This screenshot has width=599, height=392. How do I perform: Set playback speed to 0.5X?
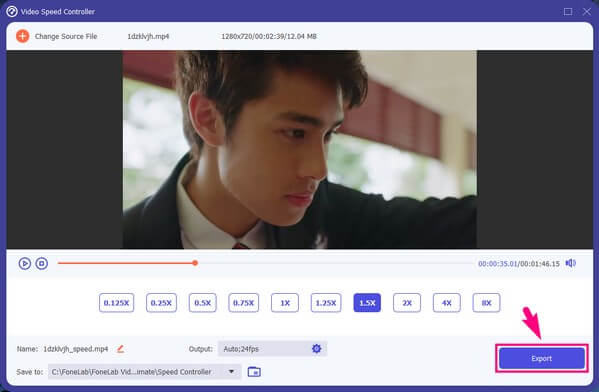tap(202, 303)
